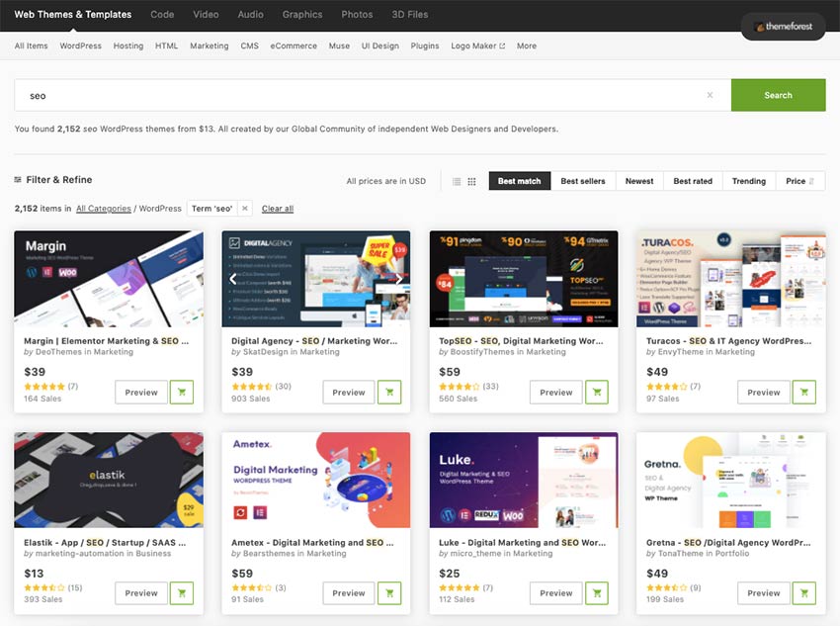The image size is (840, 626).
Task: Preview the Luke theme
Action: [x=556, y=593]
